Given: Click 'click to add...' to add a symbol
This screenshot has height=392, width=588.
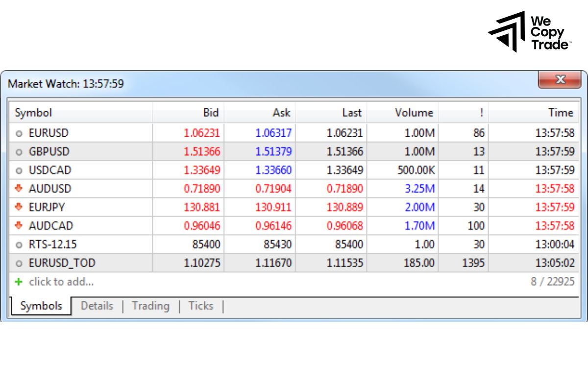Looking at the screenshot, I should tap(60, 282).
